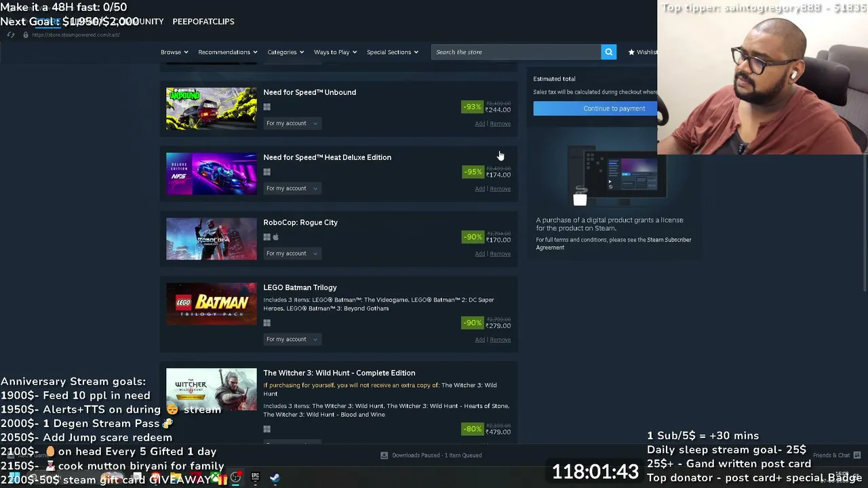Open the Need for Speed Unbound title link
This screenshot has width=868, height=488.
[x=310, y=92]
